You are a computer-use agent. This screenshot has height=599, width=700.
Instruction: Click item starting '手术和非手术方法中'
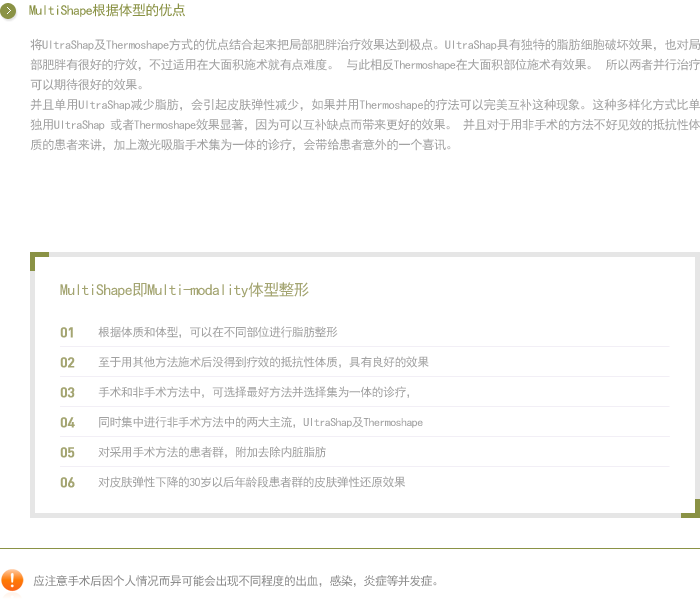coord(254,392)
